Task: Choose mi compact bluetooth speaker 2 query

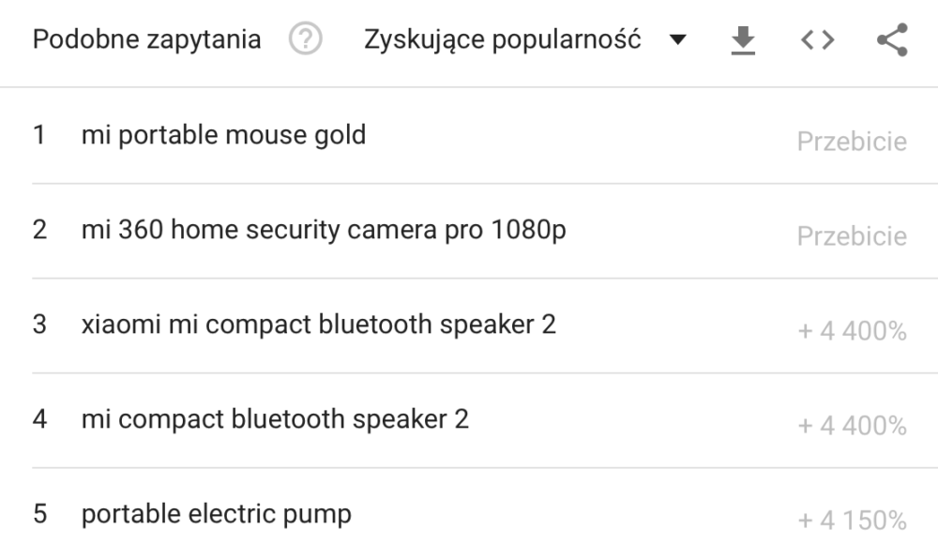Action: (275, 419)
